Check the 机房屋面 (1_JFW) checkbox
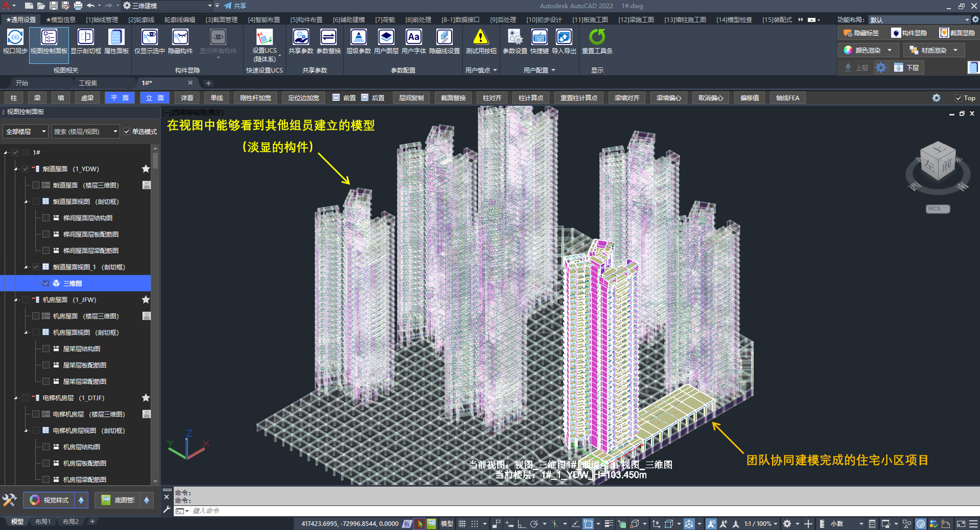 click(26, 300)
